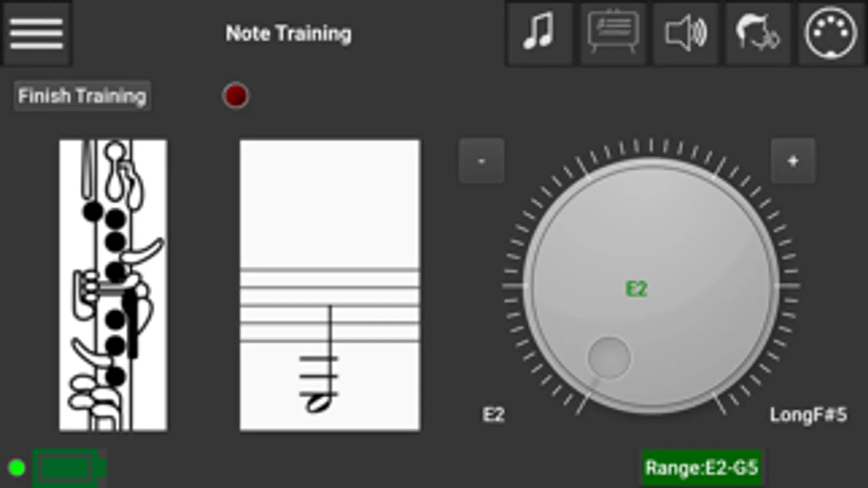
Task: Click the plus button to raise note
Action: [793, 160]
